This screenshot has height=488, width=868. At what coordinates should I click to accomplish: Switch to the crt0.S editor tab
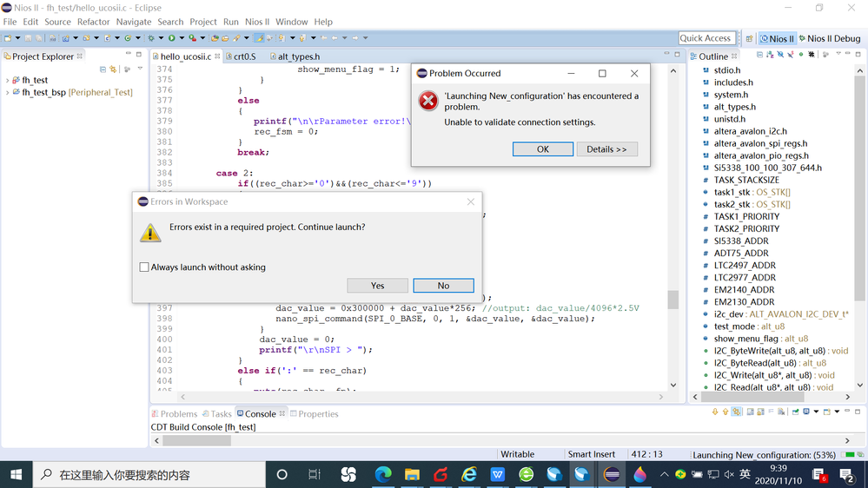pyautogui.click(x=244, y=56)
